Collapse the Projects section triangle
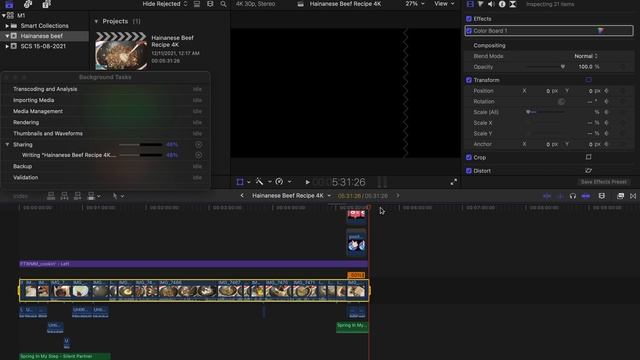The height and width of the screenshot is (360, 640). click(x=96, y=21)
